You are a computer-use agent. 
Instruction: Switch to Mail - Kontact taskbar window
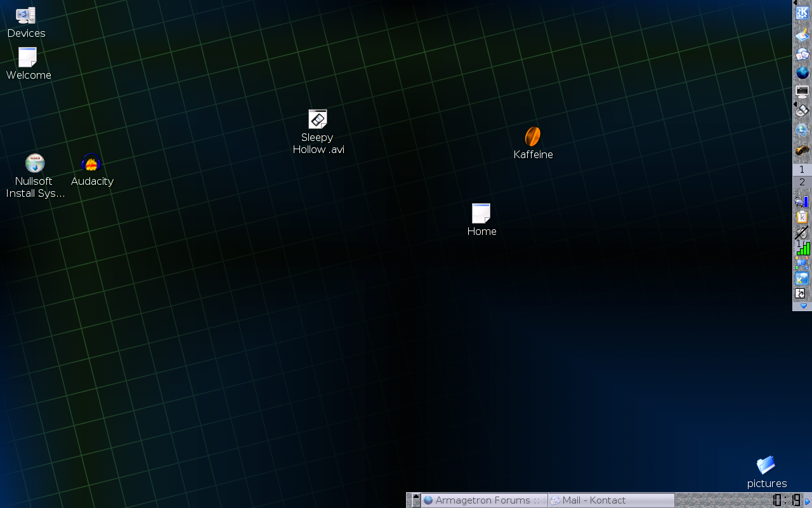(611, 500)
